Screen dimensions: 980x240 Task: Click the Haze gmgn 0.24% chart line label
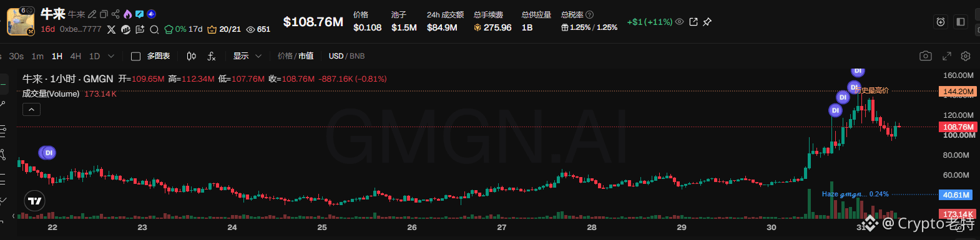855,194
